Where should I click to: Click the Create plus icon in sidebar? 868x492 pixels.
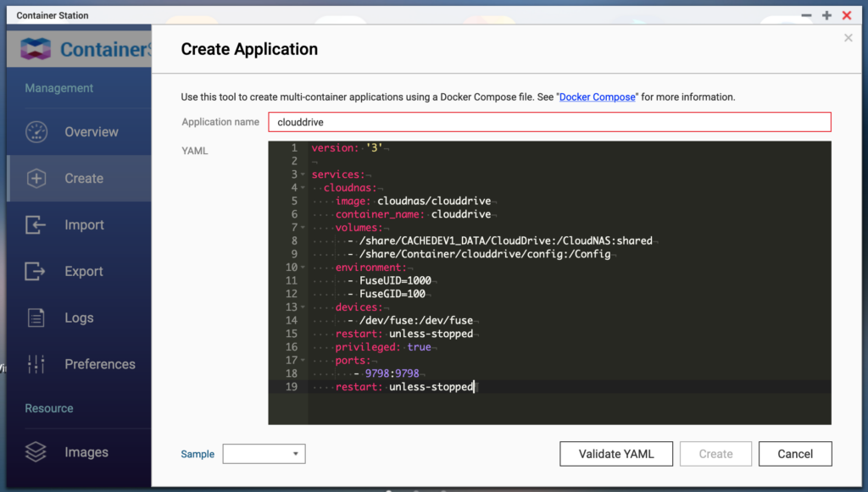pyautogui.click(x=36, y=179)
